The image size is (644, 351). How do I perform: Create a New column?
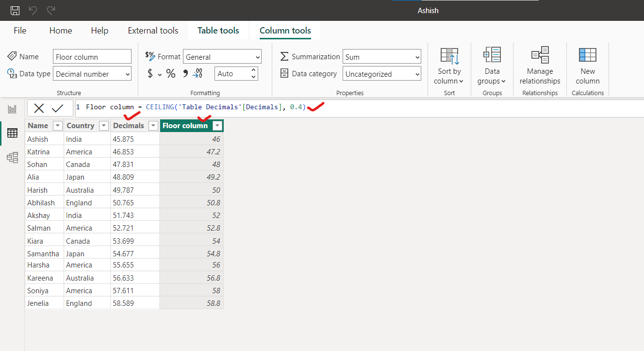pos(587,66)
